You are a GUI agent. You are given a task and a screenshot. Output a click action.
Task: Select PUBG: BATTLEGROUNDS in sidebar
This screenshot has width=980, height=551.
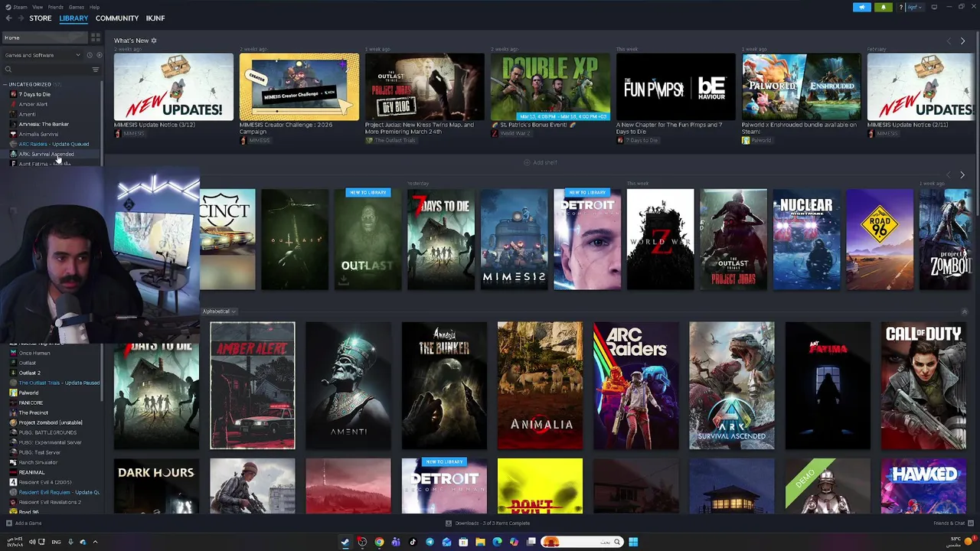point(47,432)
